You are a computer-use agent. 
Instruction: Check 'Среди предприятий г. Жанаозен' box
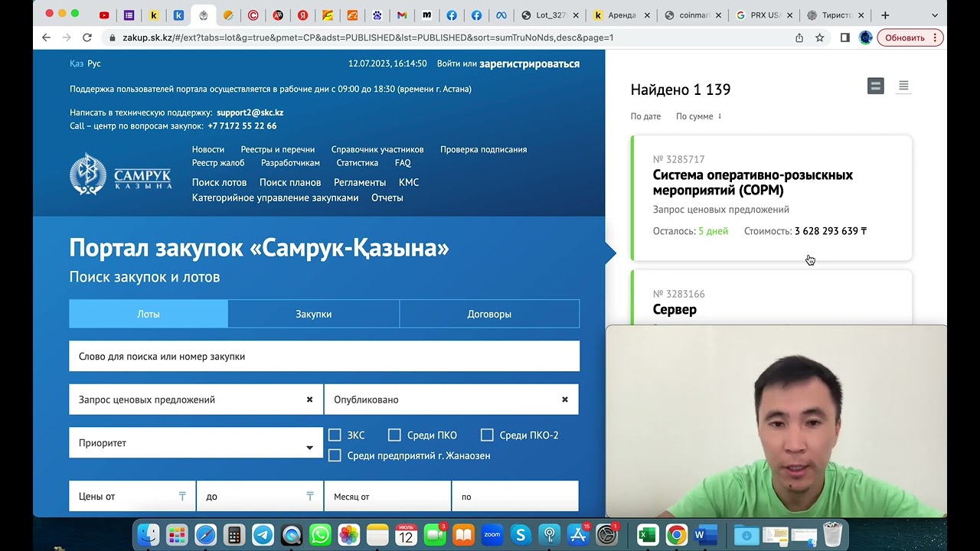pyautogui.click(x=335, y=455)
